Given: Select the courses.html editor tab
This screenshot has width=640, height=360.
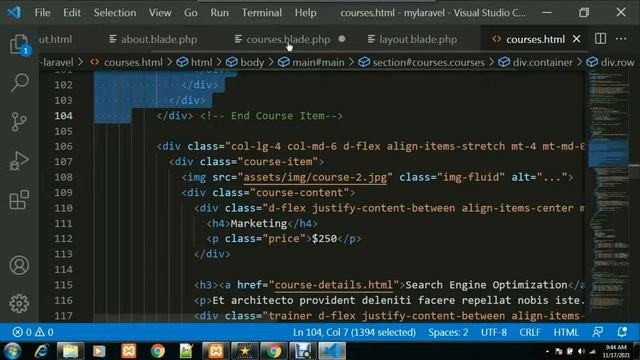Looking at the screenshot, I should tap(535, 39).
